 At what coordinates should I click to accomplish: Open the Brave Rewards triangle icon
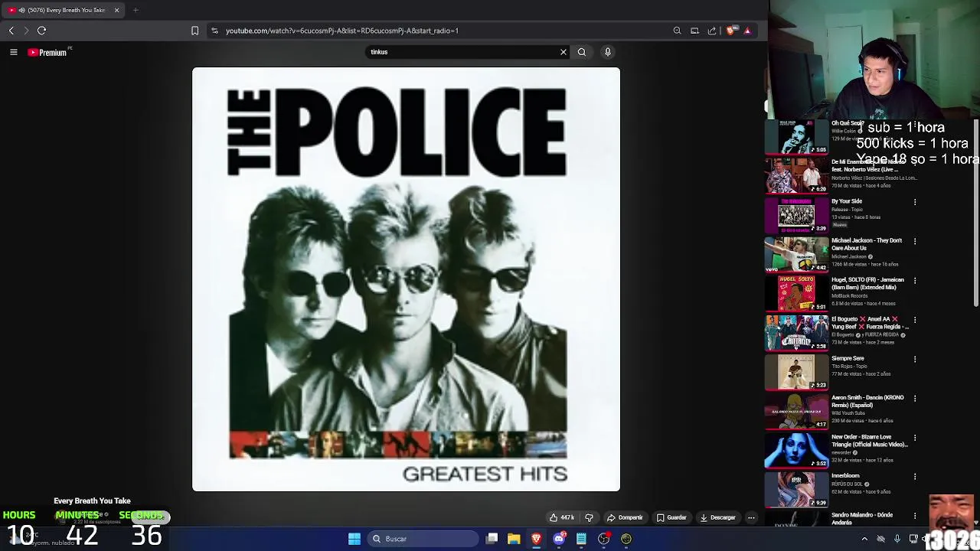pos(747,31)
